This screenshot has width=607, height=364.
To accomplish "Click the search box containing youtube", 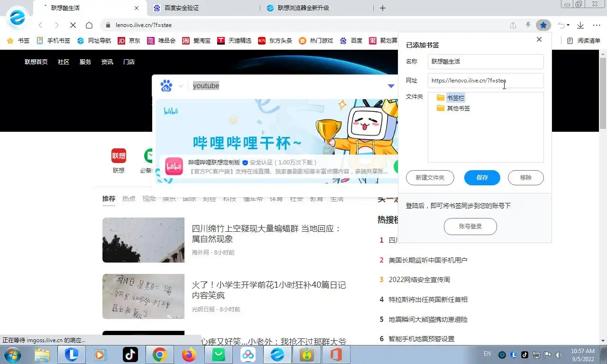I will pyautogui.click(x=285, y=86).
